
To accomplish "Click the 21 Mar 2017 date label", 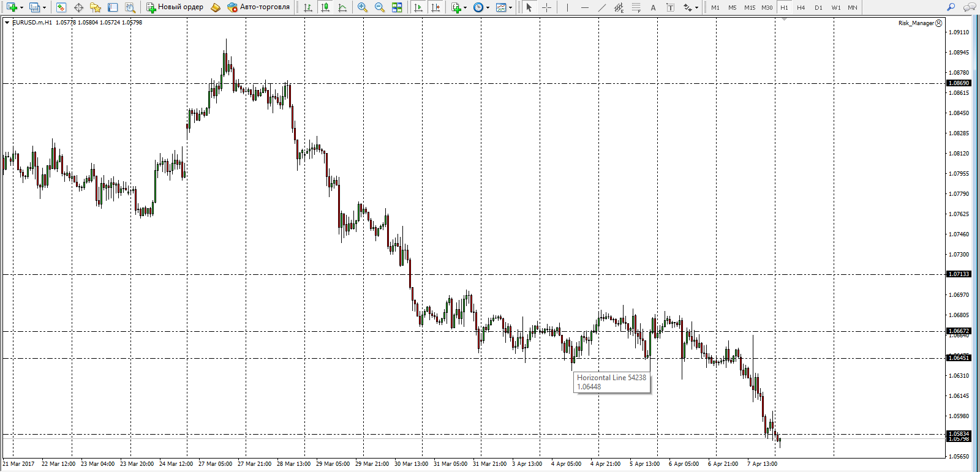I will (18, 463).
